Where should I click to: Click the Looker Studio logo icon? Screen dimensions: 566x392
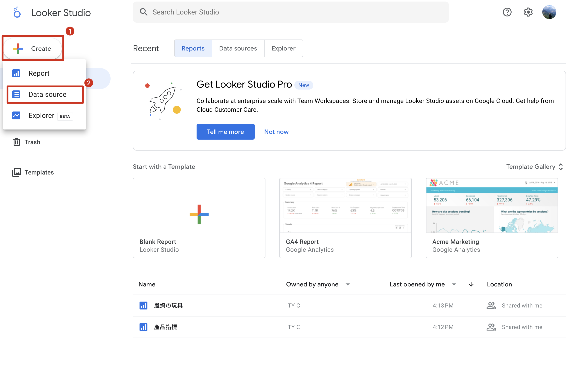pos(17,12)
